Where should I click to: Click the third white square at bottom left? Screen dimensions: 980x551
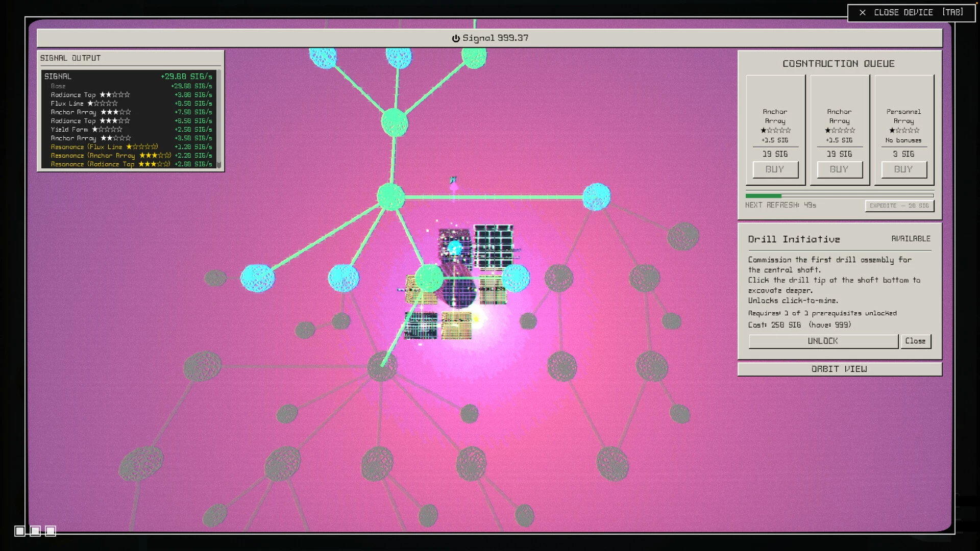tap(50, 531)
